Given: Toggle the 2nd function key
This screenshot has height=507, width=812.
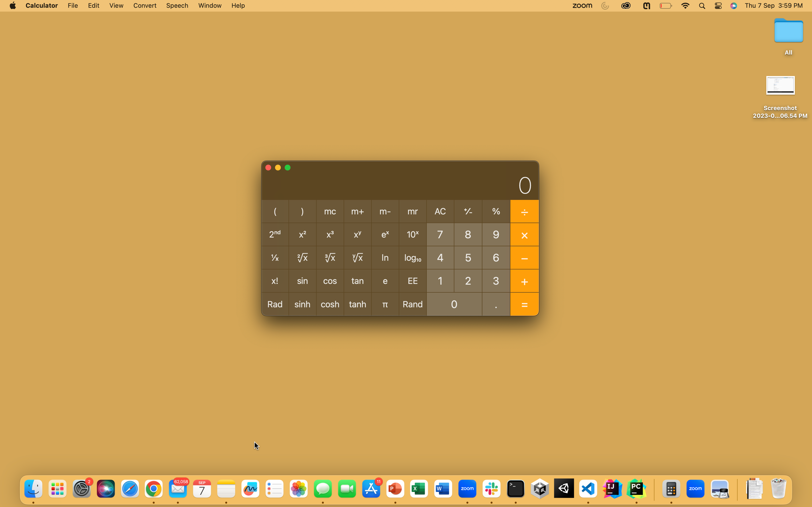Looking at the screenshot, I should point(275,234).
